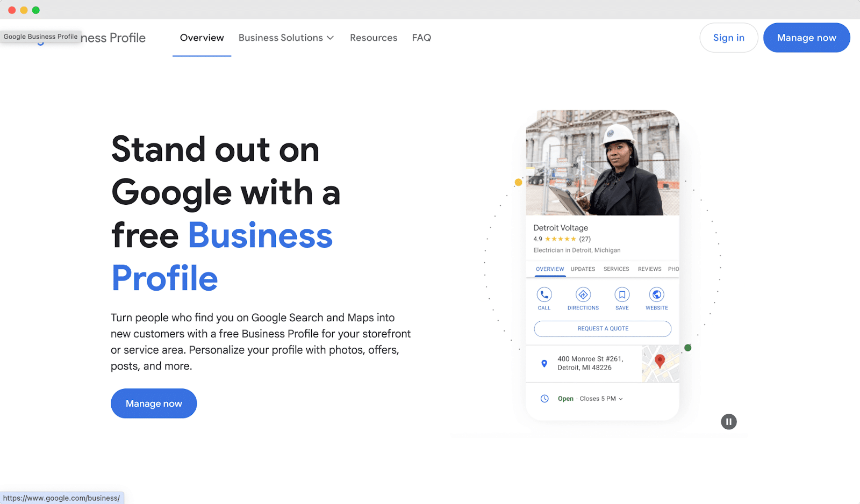Image resolution: width=860 pixels, height=504 pixels.
Task: Click the 4.9 star rating row
Action: (x=562, y=239)
